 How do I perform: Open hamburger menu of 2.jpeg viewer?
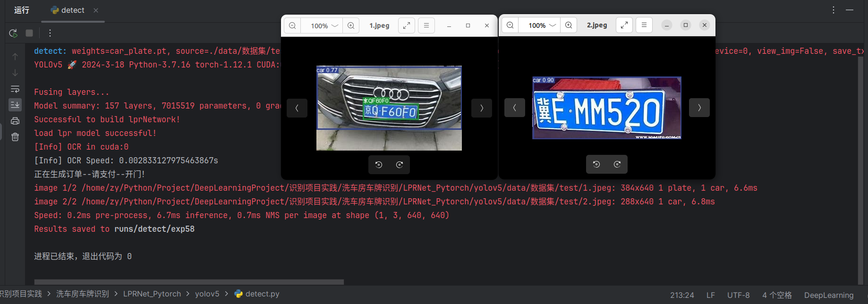point(644,25)
